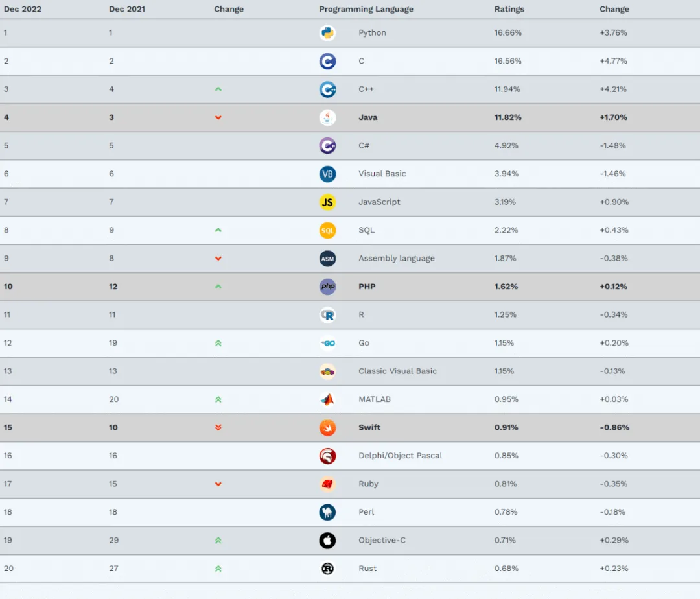Click the Programming Language column header
Screen dimensions: 700x599
pos(366,9)
